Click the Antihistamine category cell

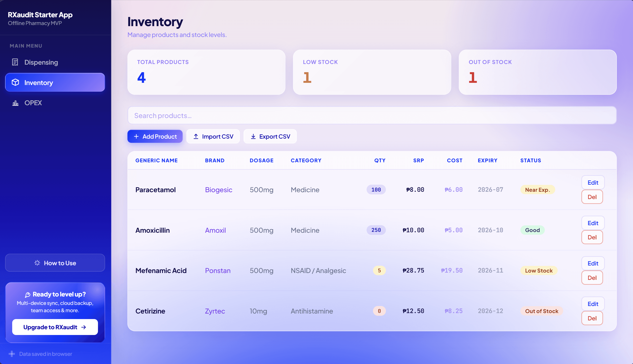312,311
